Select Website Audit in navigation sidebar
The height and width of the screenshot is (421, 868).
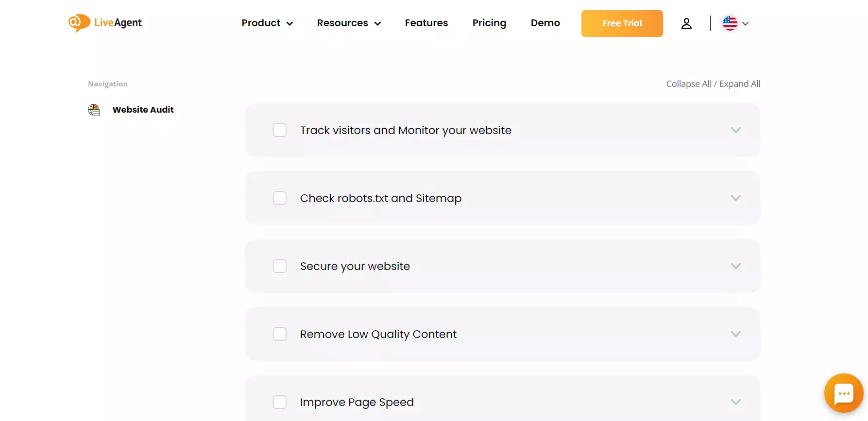(x=143, y=110)
